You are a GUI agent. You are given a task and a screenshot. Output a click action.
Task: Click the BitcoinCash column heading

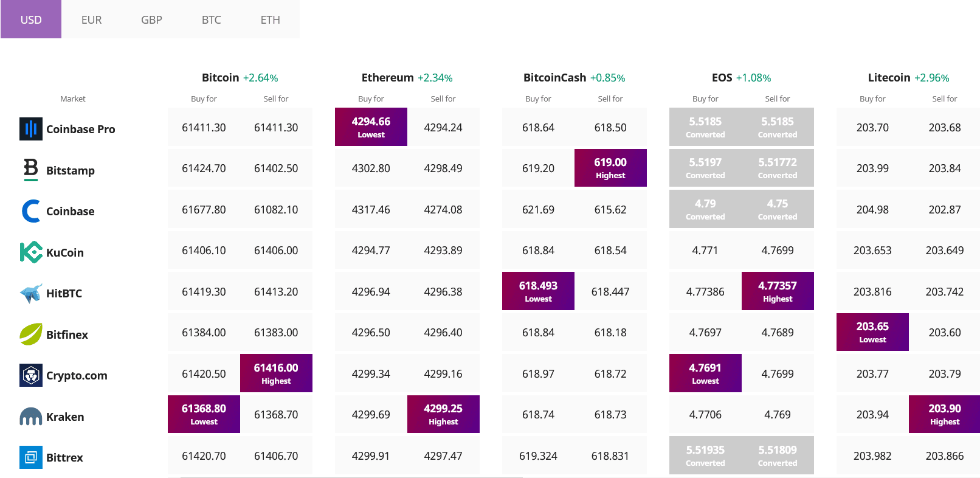point(554,77)
